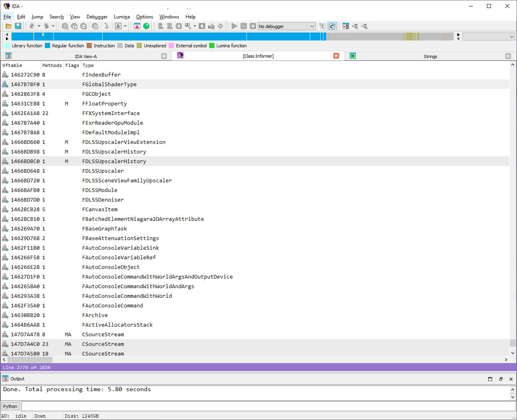Open the Lumina menu
The height and width of the screenshot is (420, 517).
pyautogui.click(x=121, y=17)
